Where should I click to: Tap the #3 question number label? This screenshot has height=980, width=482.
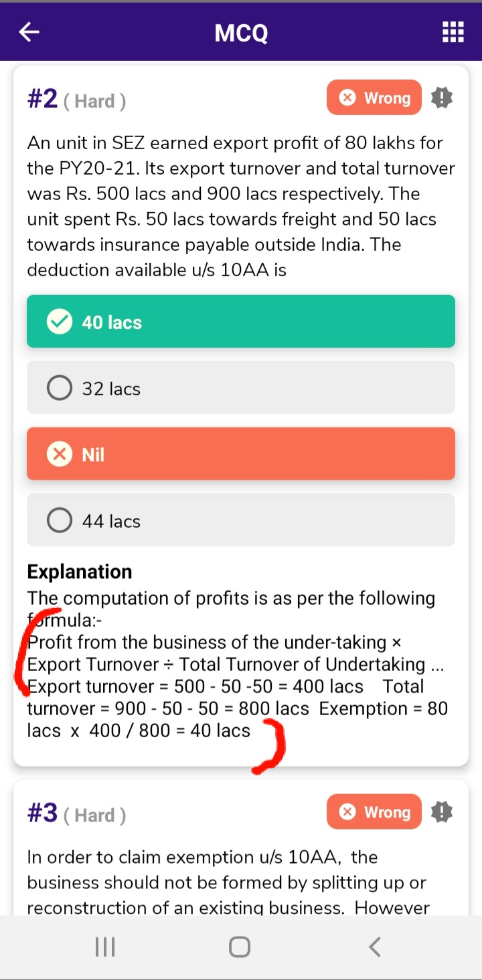click(x=43, y=813)
